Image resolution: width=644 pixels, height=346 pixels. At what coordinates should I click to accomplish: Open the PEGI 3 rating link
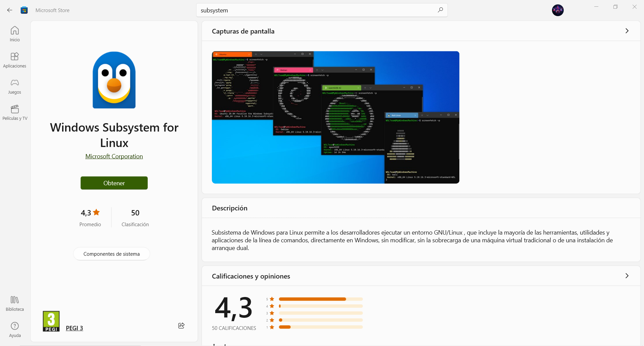pyautogui.click(x=75, y=328)
